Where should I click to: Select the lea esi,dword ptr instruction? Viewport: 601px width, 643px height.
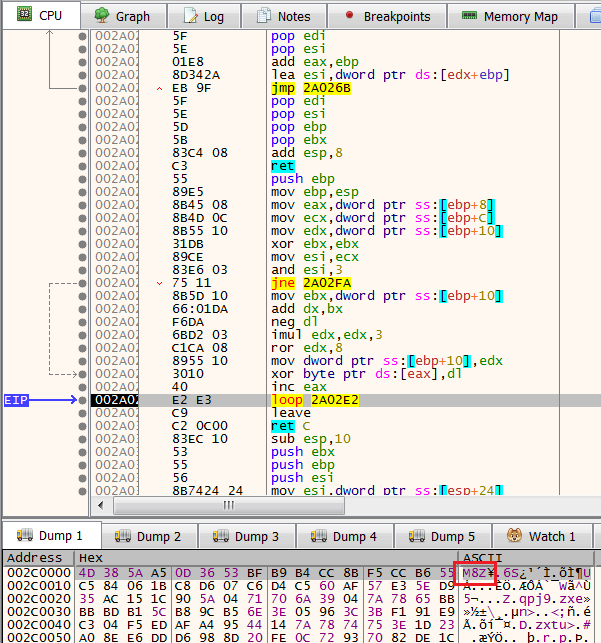pos(390,75)
